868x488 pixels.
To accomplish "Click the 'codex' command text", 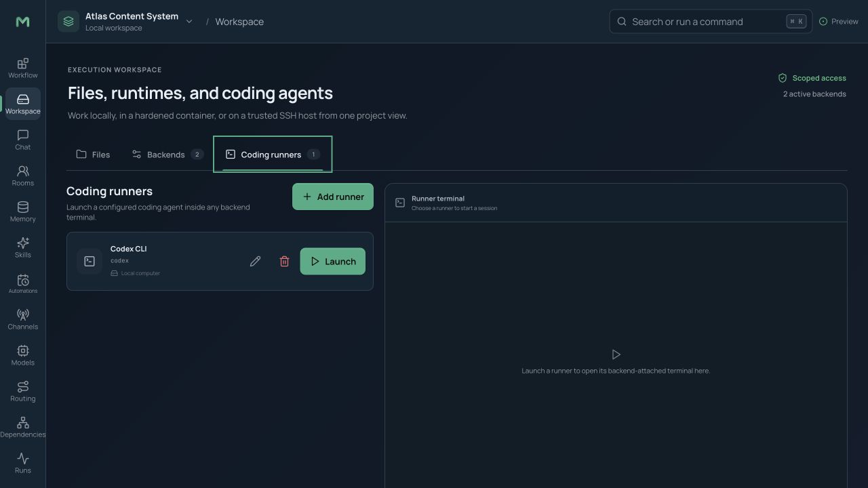I will (x=119, y=261).
